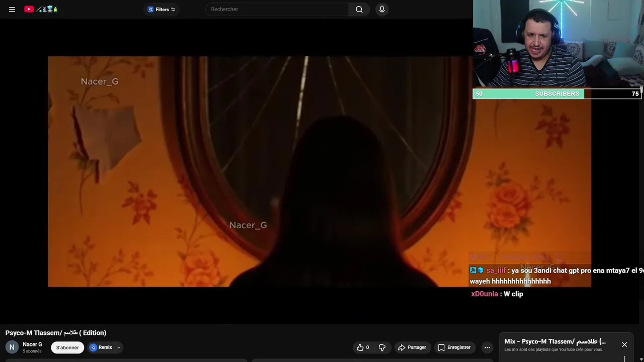Go to YouTube home via logo
The height and width of the screenshot is (362, 644).
tap(41, 9)
